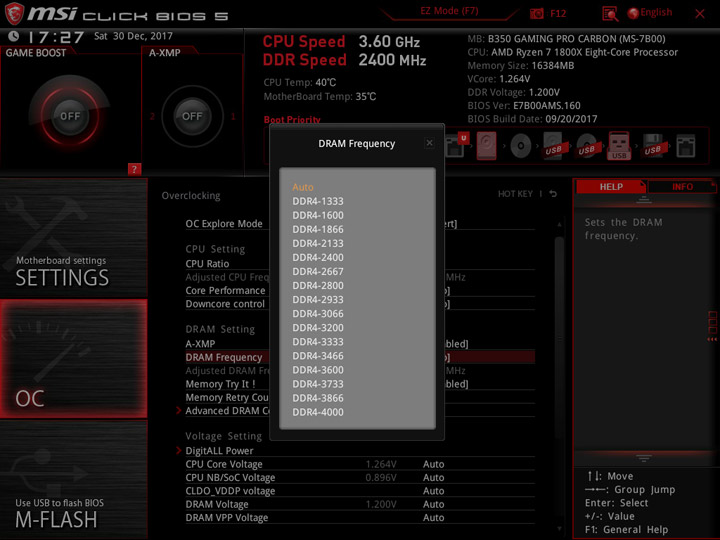720x540 pixels.
Task: Select DDR4-2667 memory speed
Action: coord(318,271)
